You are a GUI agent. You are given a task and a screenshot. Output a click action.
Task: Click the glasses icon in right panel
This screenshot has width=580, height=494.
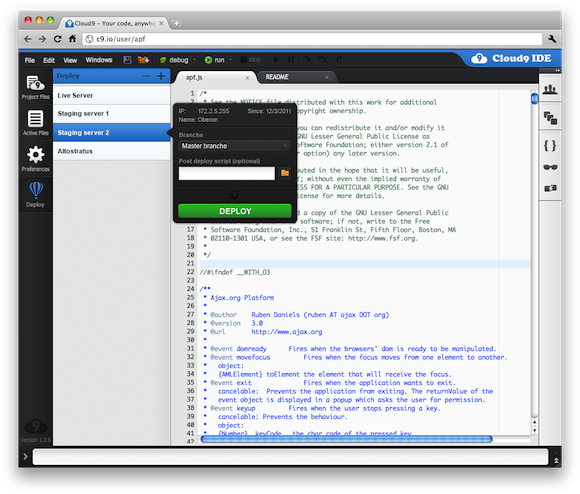pos(550,167)
